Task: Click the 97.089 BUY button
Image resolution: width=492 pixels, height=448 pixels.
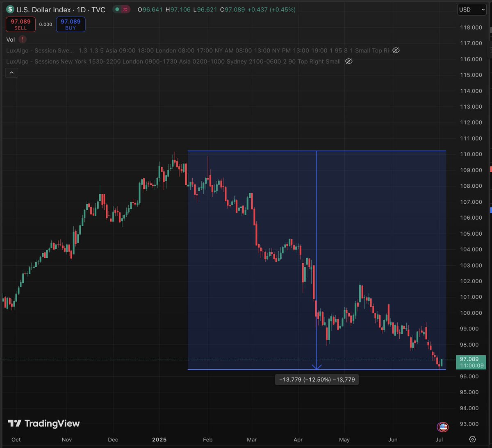Action: [x=71, y=25]
